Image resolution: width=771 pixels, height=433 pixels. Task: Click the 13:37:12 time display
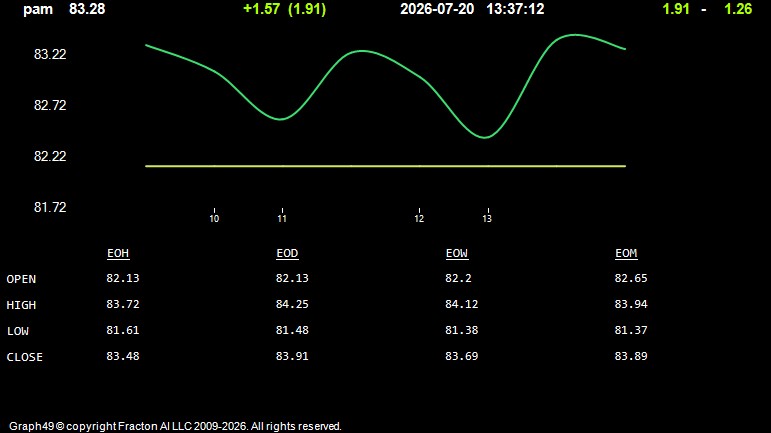(x=515, y=9)
